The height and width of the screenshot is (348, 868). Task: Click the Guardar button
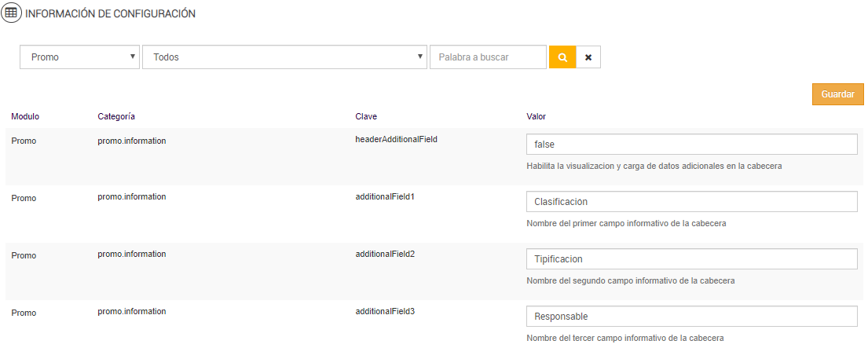point(837,94)
